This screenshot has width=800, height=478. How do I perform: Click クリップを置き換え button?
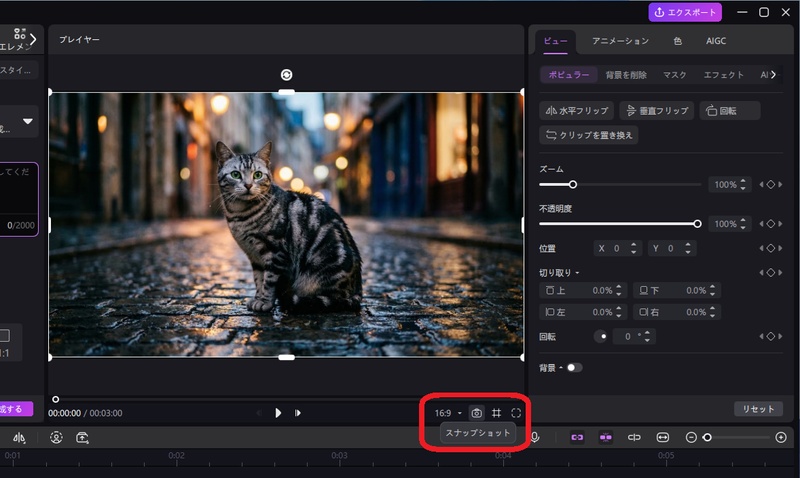click(588, 135)
